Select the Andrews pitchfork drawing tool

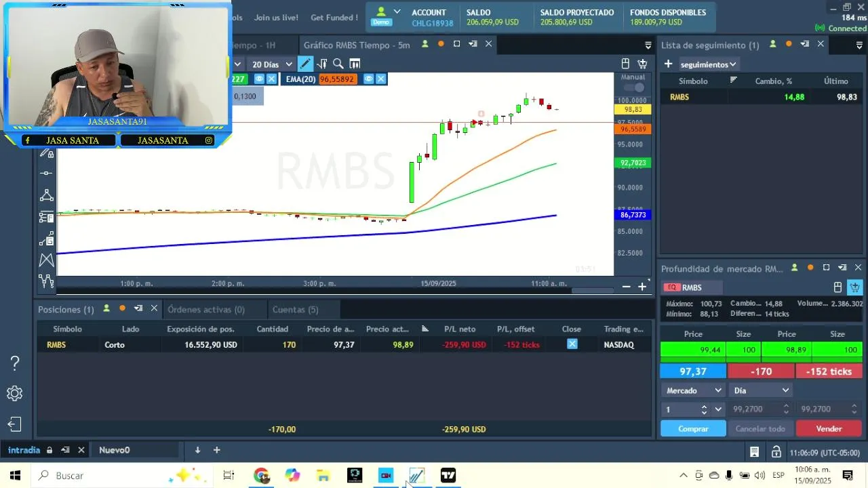tap(46, 260)
